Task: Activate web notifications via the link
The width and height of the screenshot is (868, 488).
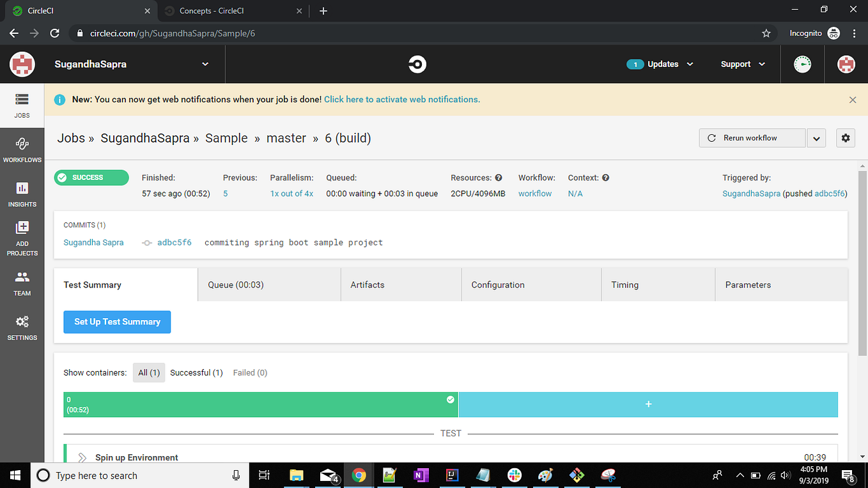Action: coord(401,100)
